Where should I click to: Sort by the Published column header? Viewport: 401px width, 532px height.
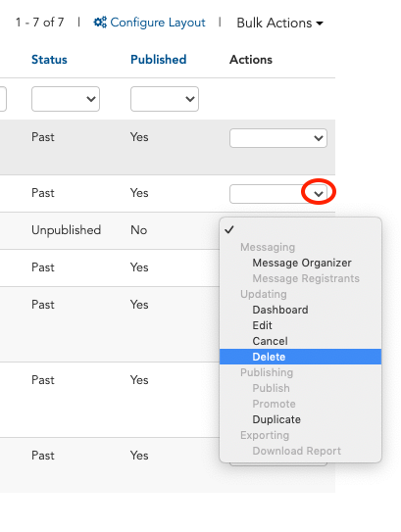(x=158, y=60)
